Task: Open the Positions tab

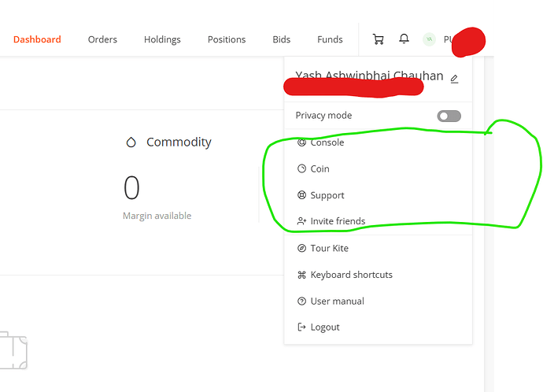Action: [227, 39]
